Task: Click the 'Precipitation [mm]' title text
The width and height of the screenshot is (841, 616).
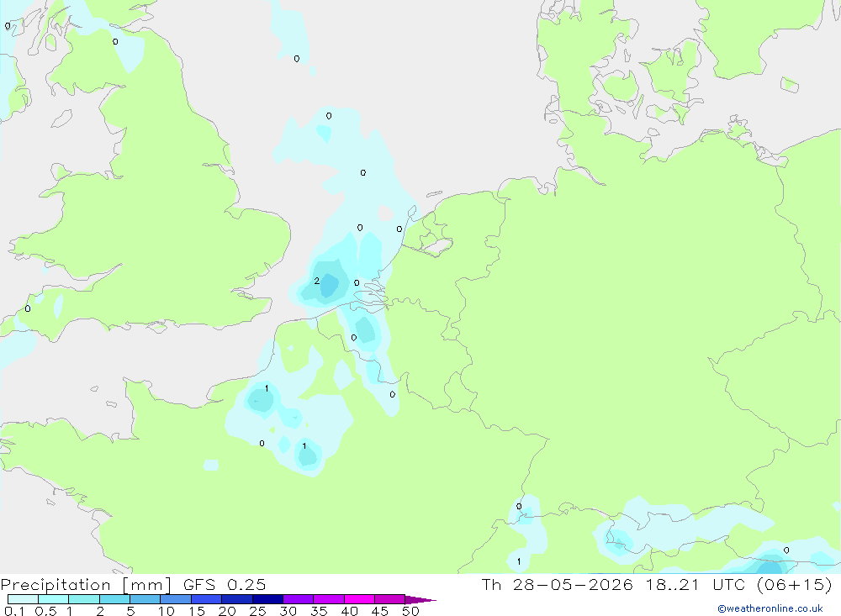Action: point(86,585)
